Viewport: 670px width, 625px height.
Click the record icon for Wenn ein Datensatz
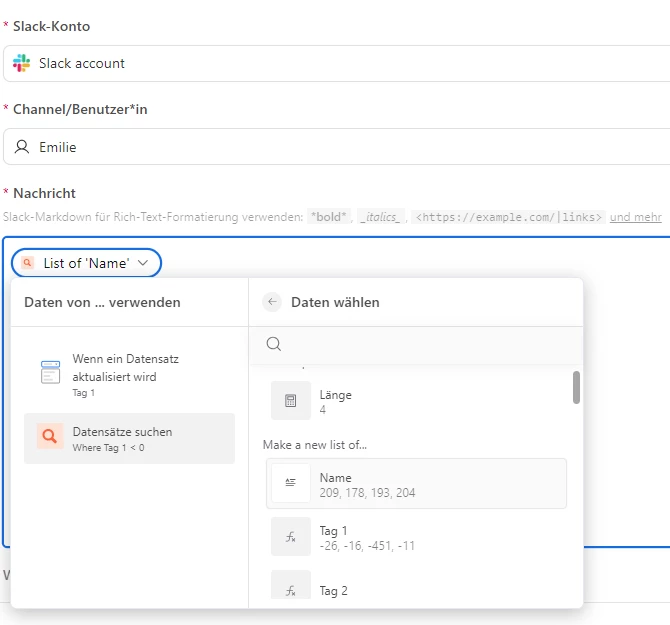pyautogui.click(x=50, y=372)
